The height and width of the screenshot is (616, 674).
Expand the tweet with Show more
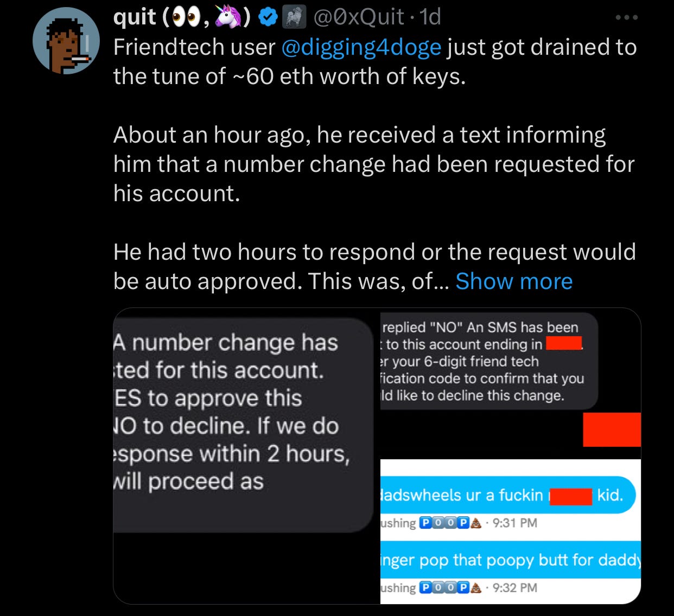pyautogui.click(x=514, y=281)
